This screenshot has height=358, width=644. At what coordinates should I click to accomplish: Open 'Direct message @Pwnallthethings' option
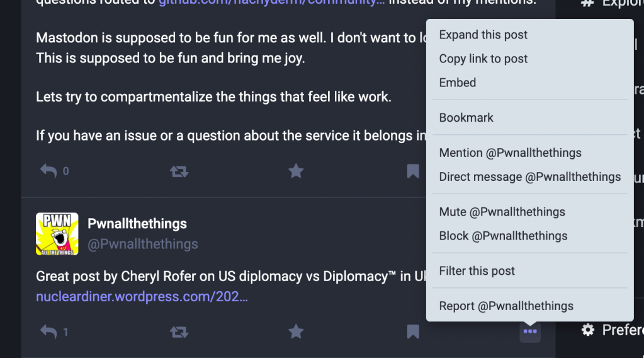530,177
